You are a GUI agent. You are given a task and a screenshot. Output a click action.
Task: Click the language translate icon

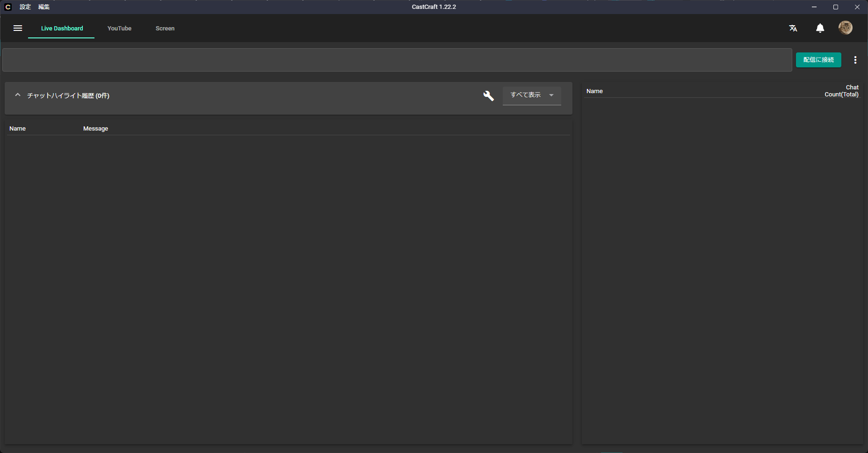(x=793, y=29)
